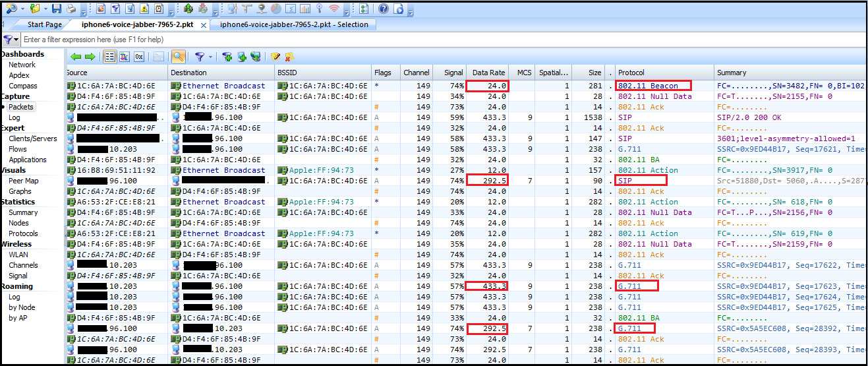Expand dropdown beside the folder open icon
868x366 pixels.
tap(45, 9)
